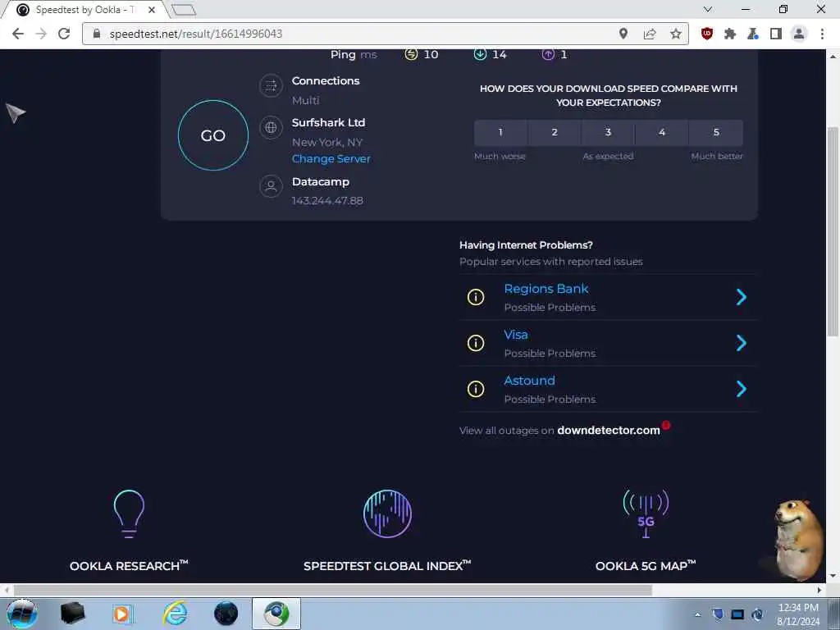Open the Extensions puzzle icon
The width and height of the screenshot is (840, 630).
point(729,34)
